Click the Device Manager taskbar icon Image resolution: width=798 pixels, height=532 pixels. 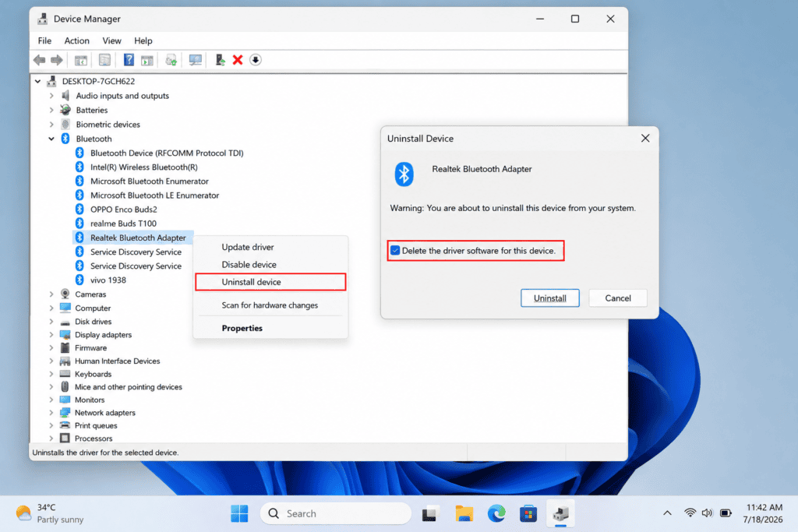[561, 513]
